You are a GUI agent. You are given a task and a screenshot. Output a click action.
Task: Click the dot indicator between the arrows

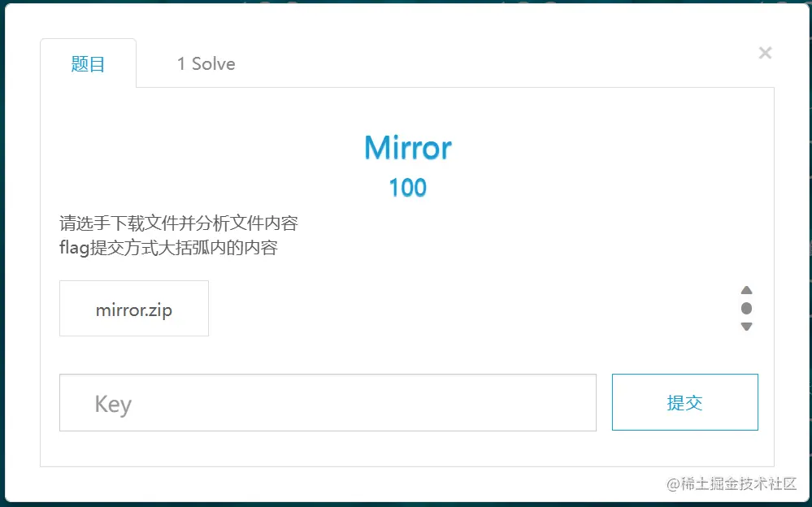tap(746, 309)
